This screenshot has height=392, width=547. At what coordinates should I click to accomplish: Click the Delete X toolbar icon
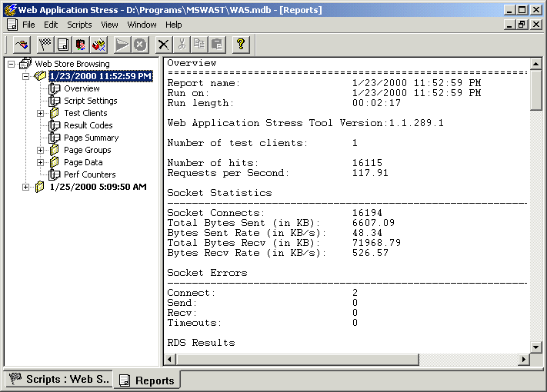pyautogui.click(x=163, y=45)
